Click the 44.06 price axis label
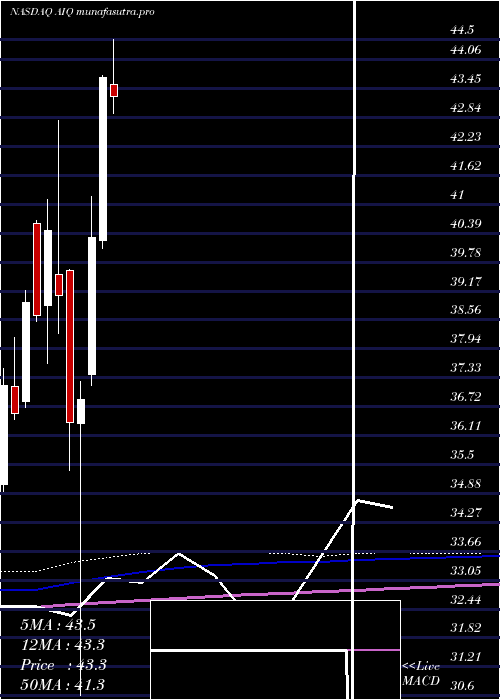Image resolution: width=500 pixels, height=700 pixels. (466, 50)
